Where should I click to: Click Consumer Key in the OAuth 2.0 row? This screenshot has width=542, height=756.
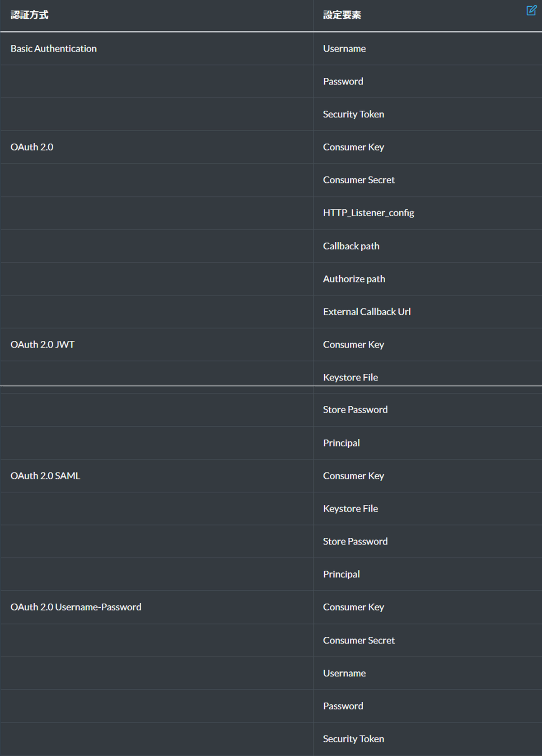click(353, 147)
